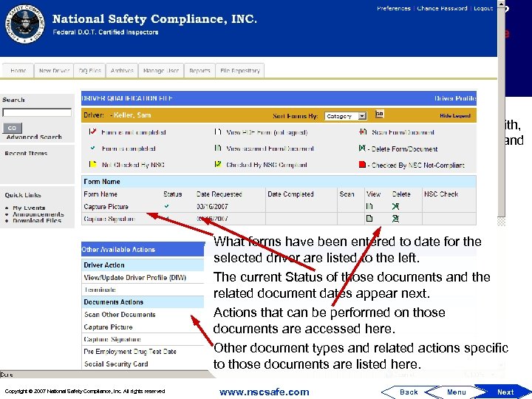Open the Manage User tab
The image size is (532, 399).
[x=161, y=71]
